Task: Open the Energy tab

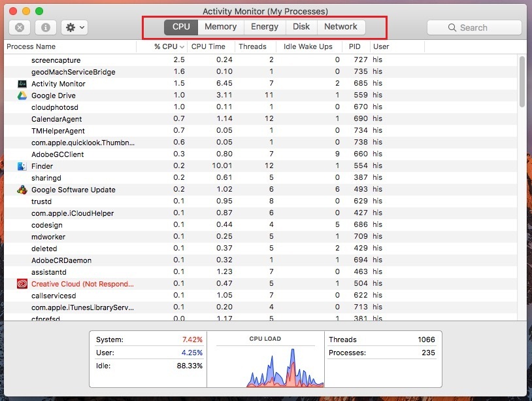Action: [264, 27]
